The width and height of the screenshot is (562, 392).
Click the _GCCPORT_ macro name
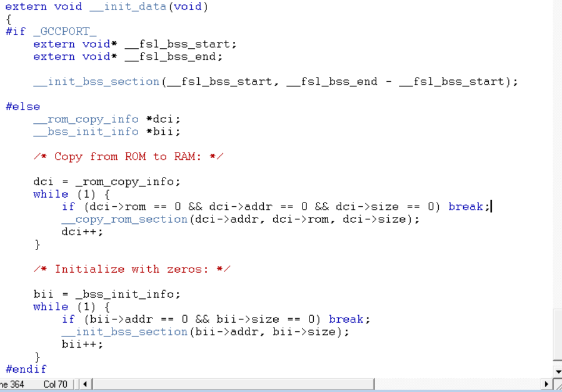[65, 31]
